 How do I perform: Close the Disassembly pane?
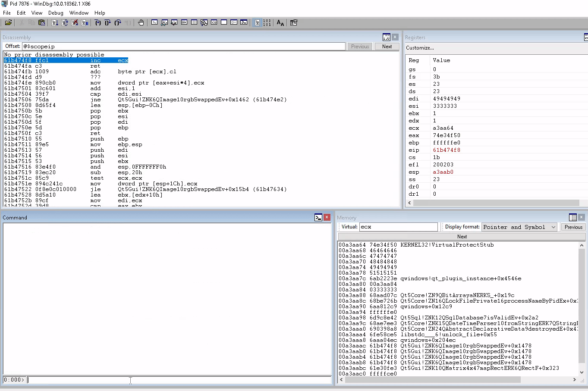click(395, 37)
